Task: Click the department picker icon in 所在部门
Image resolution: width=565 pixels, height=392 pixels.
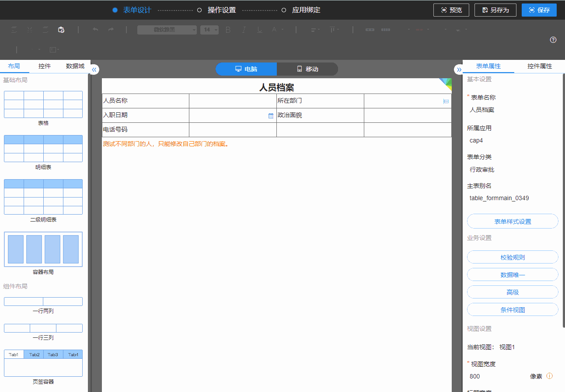Action: pos(446,101)
